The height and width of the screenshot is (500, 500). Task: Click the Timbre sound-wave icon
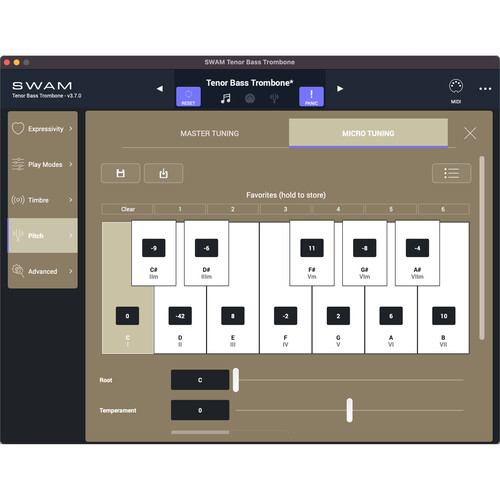pyautogui.click(x=18, y=200)
